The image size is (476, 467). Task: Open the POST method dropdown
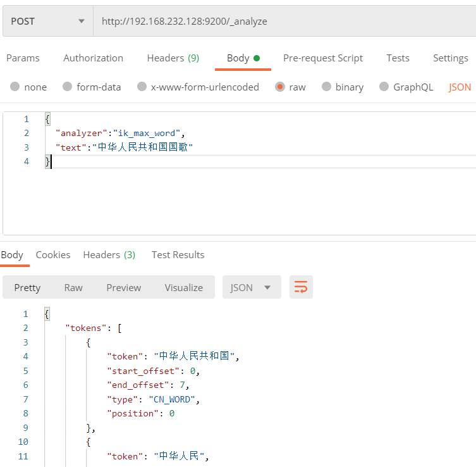pos(47,21)
